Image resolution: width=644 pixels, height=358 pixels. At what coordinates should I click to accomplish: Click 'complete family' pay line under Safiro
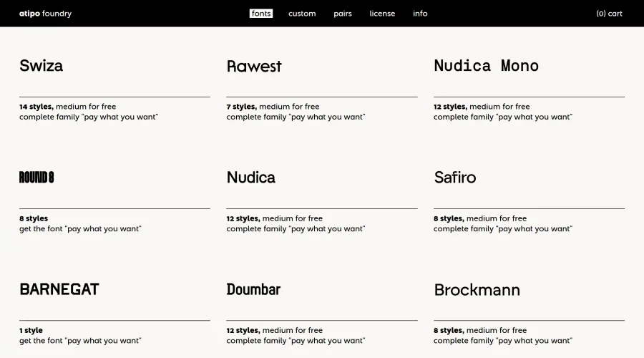tap(503, 229)
